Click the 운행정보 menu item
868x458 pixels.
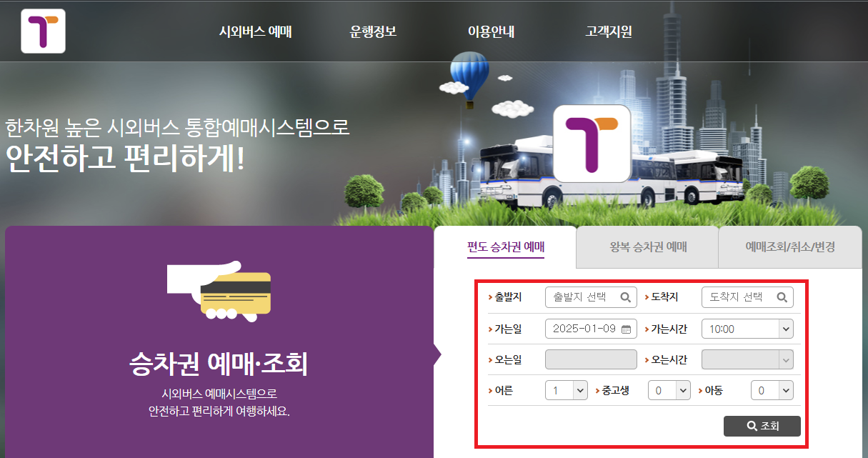pyautogui.click(x=373, y=31)
